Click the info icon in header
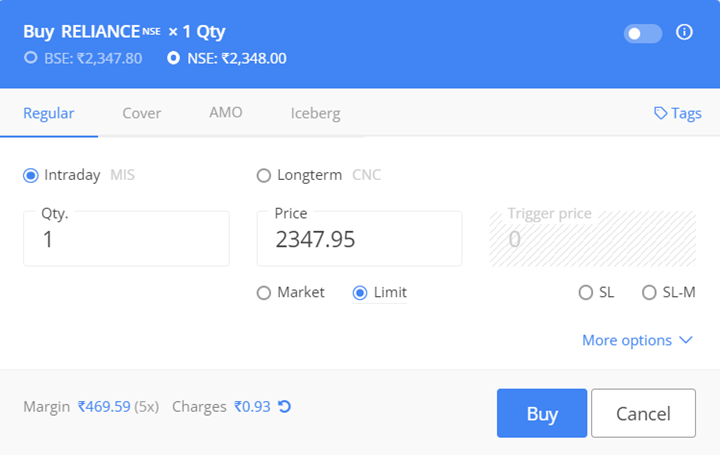 [x=684, y=32]
